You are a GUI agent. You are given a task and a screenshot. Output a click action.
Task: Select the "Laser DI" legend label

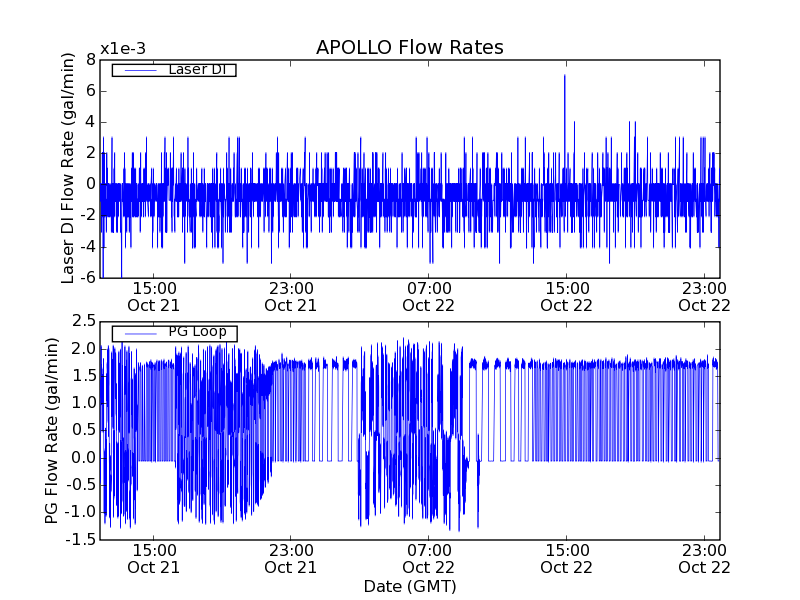(196, 69)
